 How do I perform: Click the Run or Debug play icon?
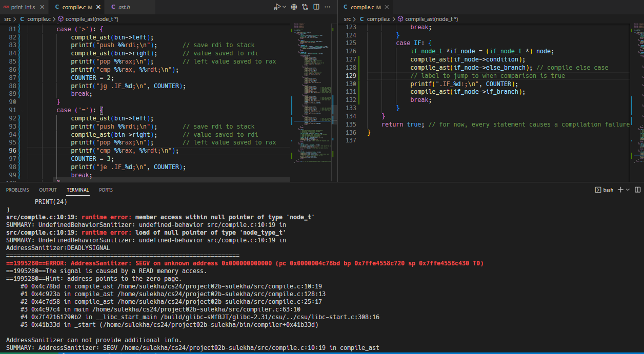[x=276, y=7]
